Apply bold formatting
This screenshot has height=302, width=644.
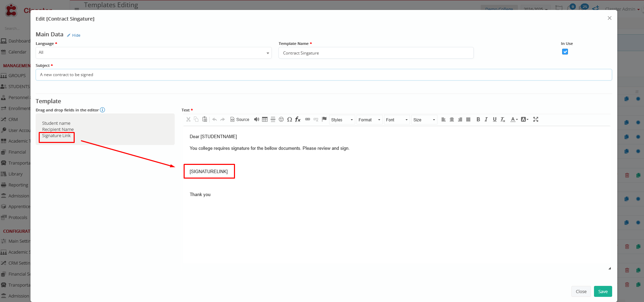click(478, 119)
